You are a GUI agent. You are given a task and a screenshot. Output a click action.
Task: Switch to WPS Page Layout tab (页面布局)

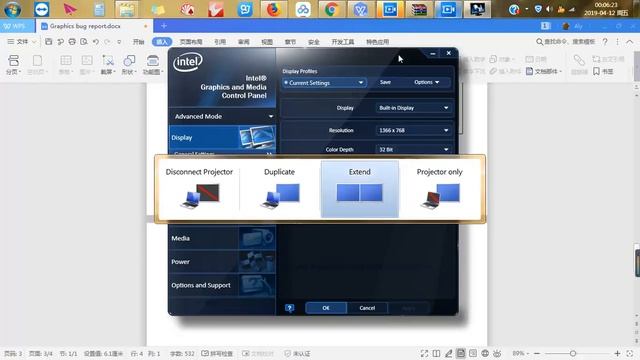pyautogui.click(x=191, y=42)
